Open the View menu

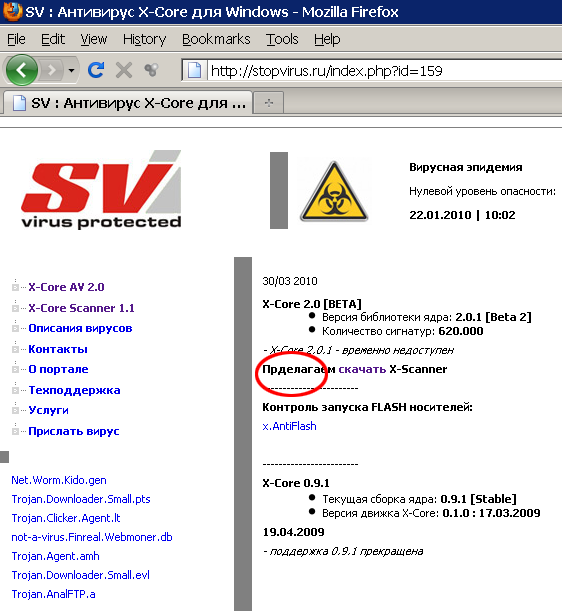pyautogui.click(x=94, y=39)
